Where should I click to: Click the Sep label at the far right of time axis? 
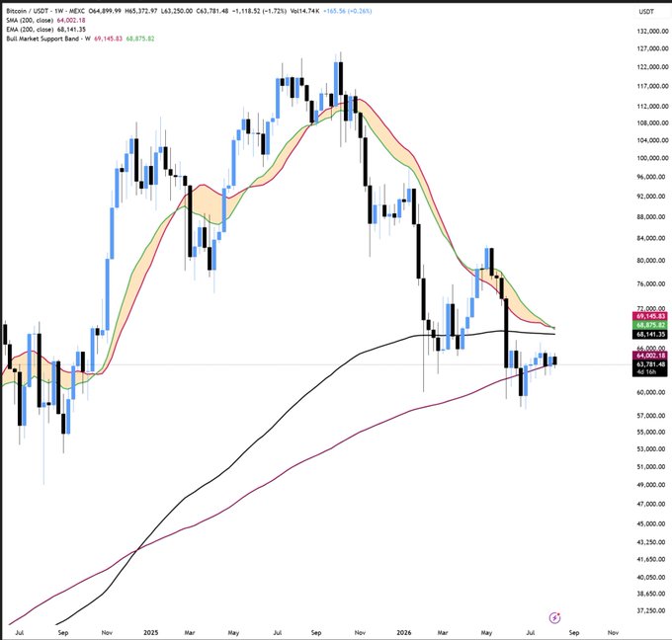tap(574, 632)
